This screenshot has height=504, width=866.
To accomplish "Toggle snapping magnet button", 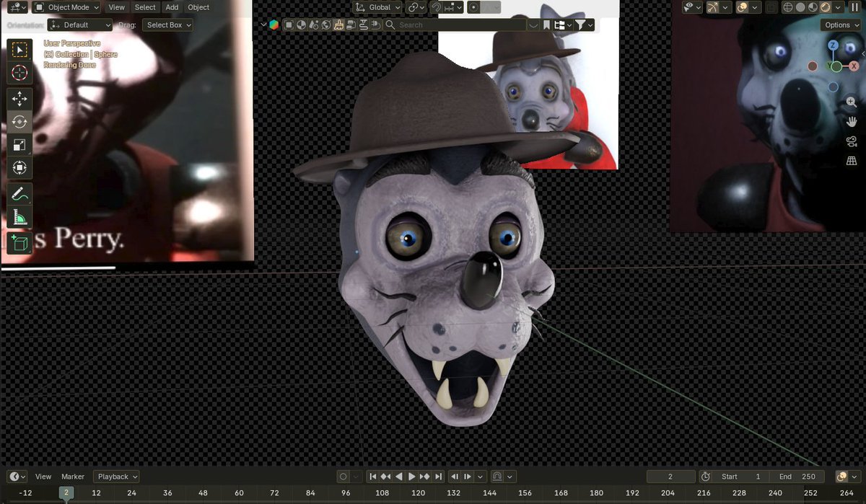I will [437, 7].
